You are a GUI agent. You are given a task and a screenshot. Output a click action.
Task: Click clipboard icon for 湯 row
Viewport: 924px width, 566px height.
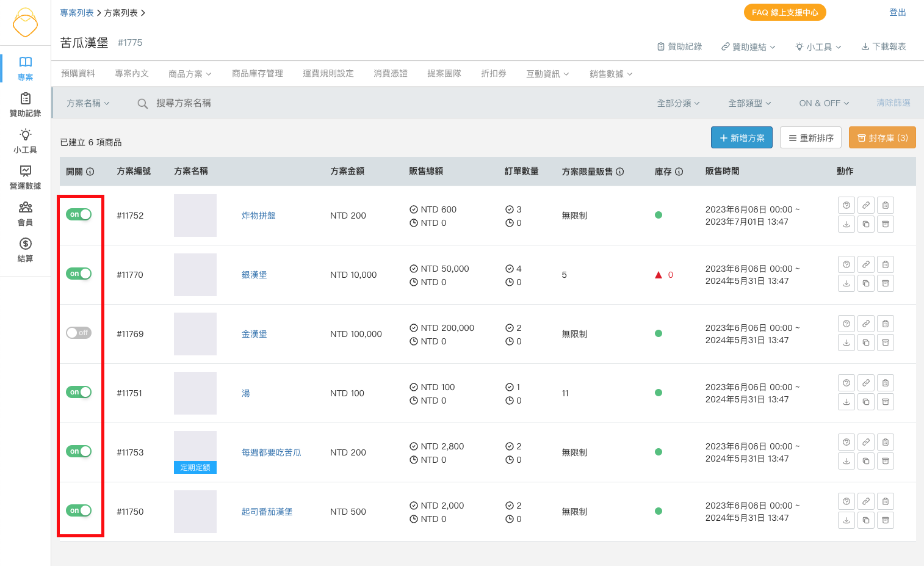tap(886, 383)
